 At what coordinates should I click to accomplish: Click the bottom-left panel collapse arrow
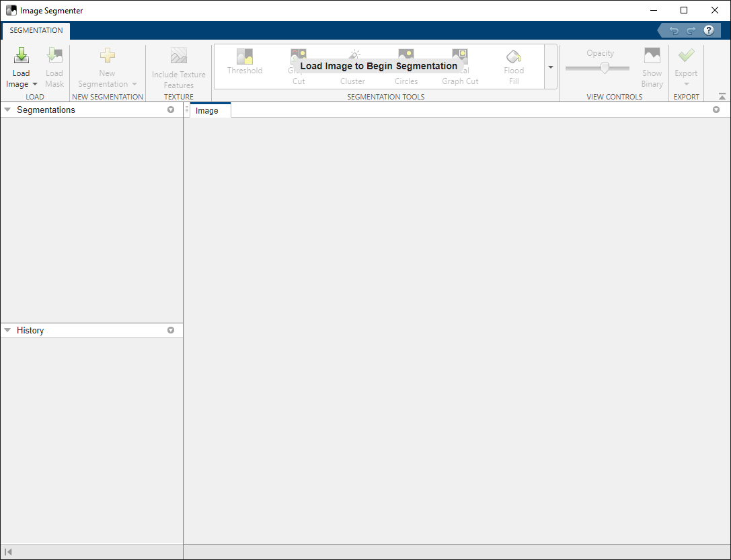[x=8, y=552]
